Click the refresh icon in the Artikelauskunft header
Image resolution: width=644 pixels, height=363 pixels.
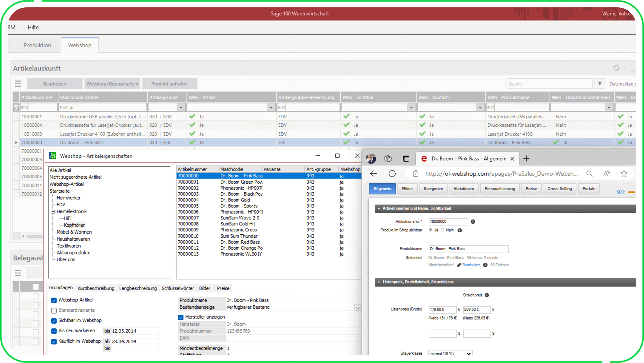[616, 68]
